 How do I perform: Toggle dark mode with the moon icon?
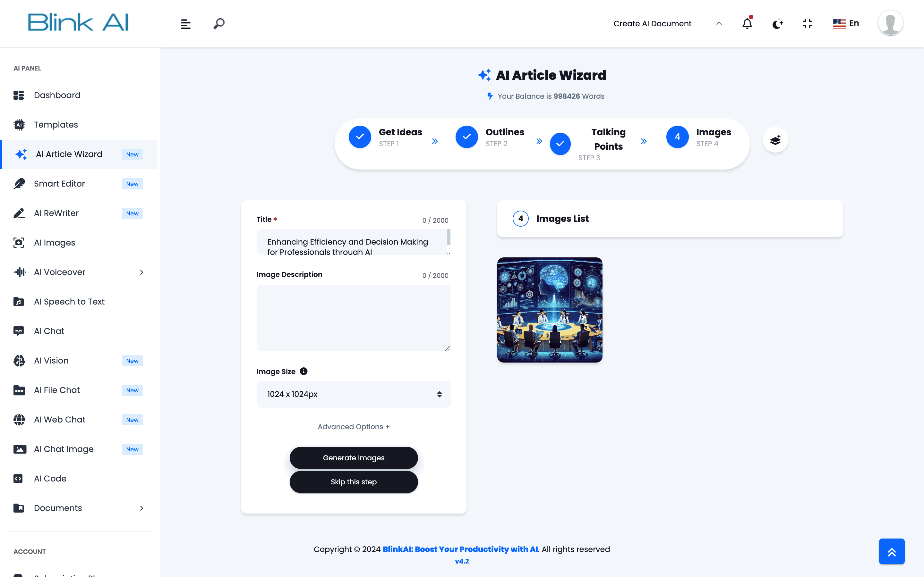pos(777,24)
